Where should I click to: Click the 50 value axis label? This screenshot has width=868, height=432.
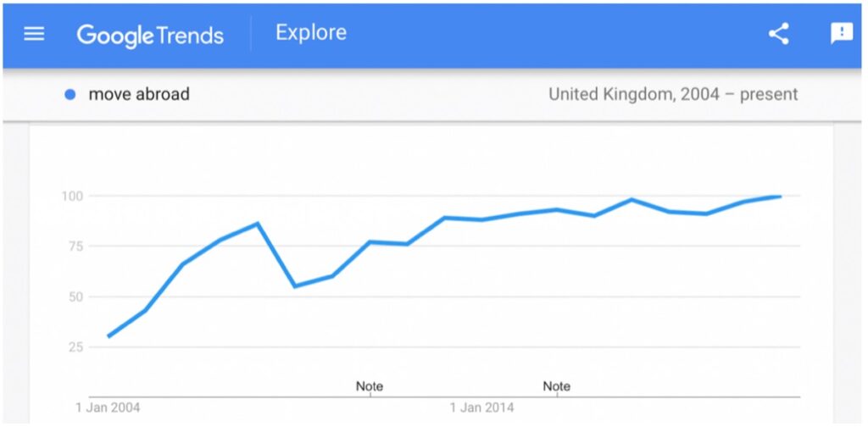(x=75, y=297)
